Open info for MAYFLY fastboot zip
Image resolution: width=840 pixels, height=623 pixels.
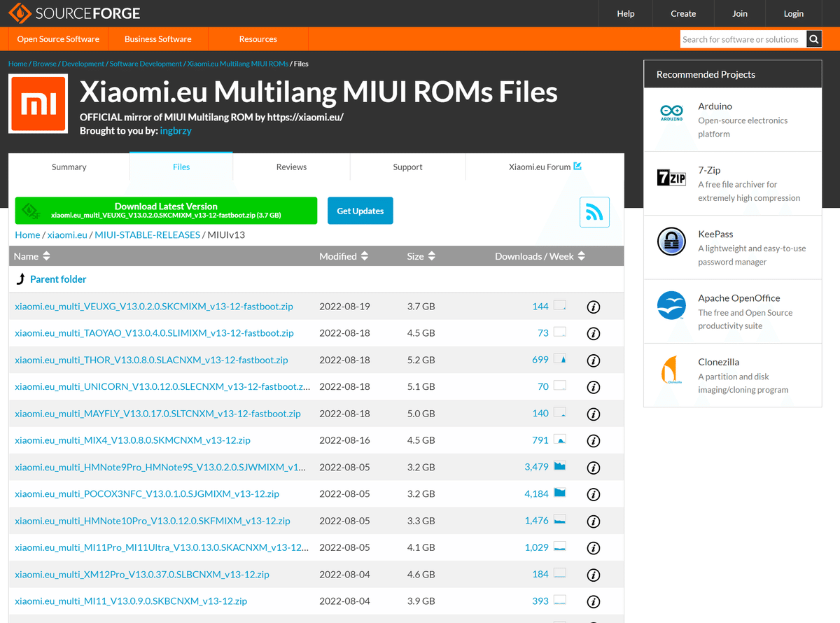pyautogui.click(x=594, y=414)
